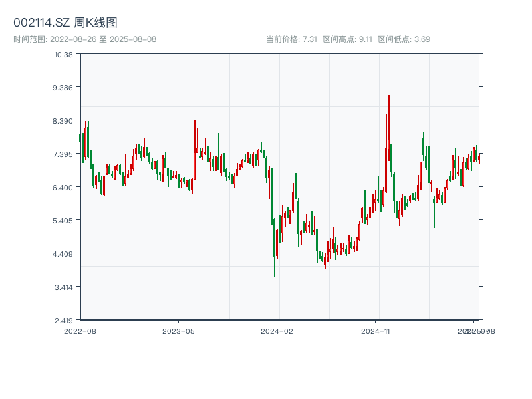Click the 6.400 y-axis tick label
Image resolution: width=532 pixels, height=399 pixels.
[65, 188]
